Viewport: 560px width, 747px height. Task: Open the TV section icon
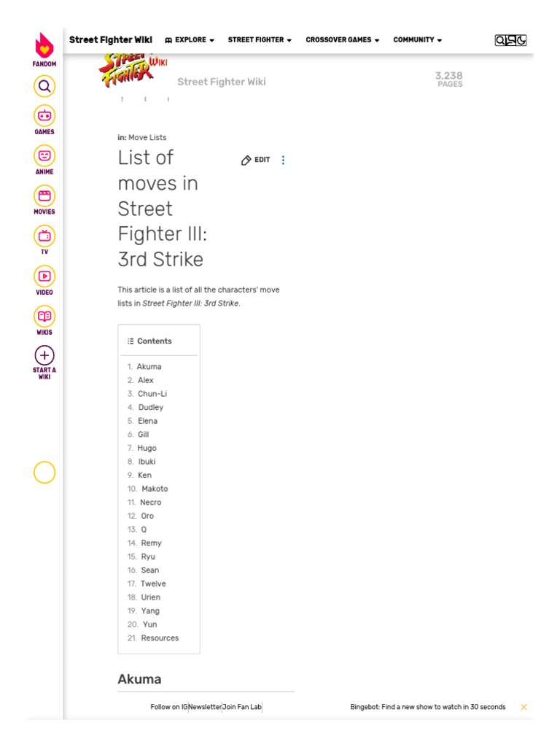click(x=44, y=236)
